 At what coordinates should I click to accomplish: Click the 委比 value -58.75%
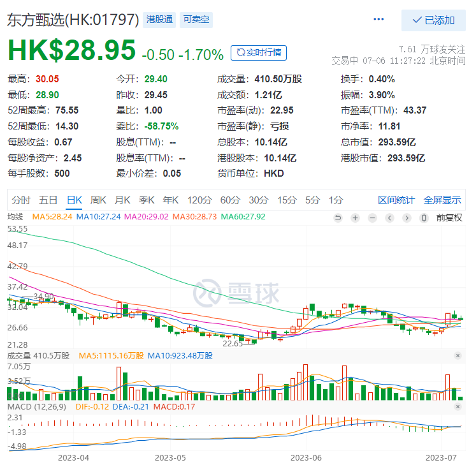pyautogui.click(x=161, y=126)
